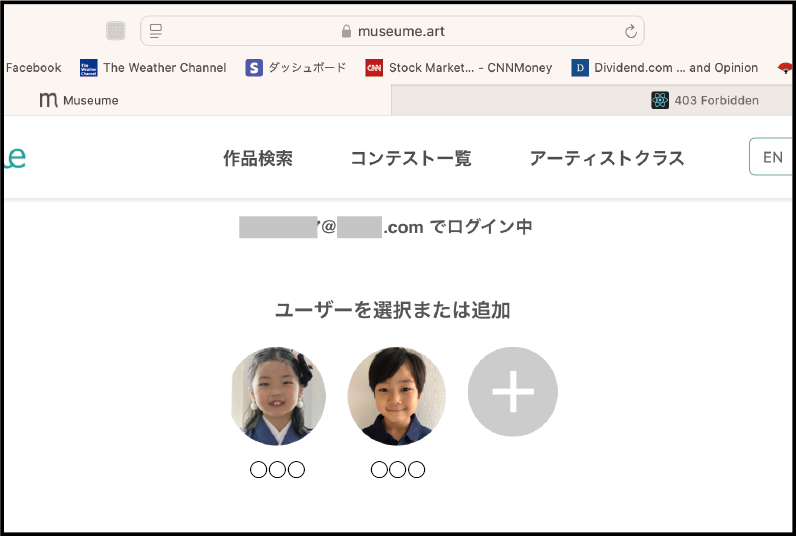The image size is (796, 537).
Task: Switch language with the EN button
Action: (x=771, y=157)
